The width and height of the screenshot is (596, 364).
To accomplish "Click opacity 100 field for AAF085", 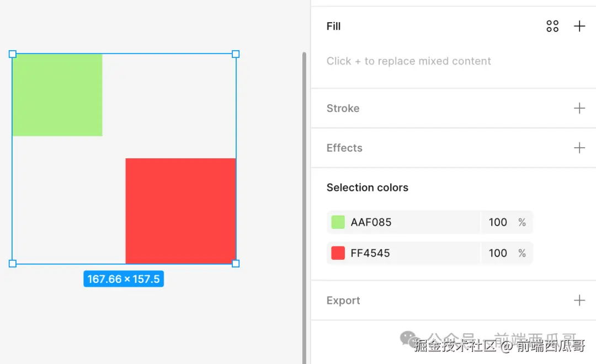I will (498, 222).
